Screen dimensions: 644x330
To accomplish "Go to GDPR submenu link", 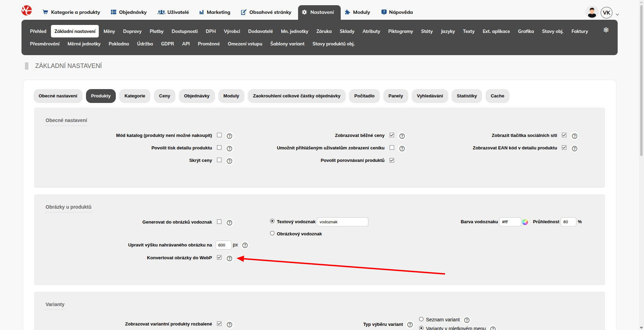I will (167, 44).
